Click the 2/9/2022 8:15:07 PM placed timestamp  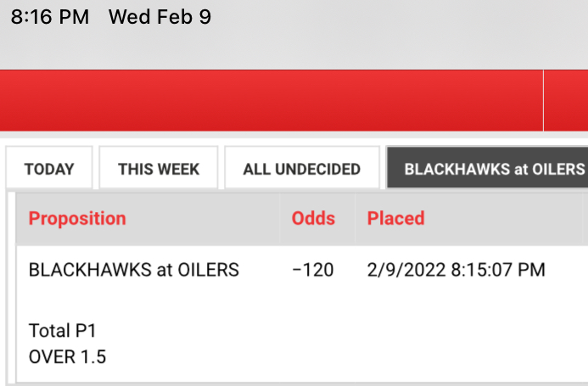[x=456, y=270]
